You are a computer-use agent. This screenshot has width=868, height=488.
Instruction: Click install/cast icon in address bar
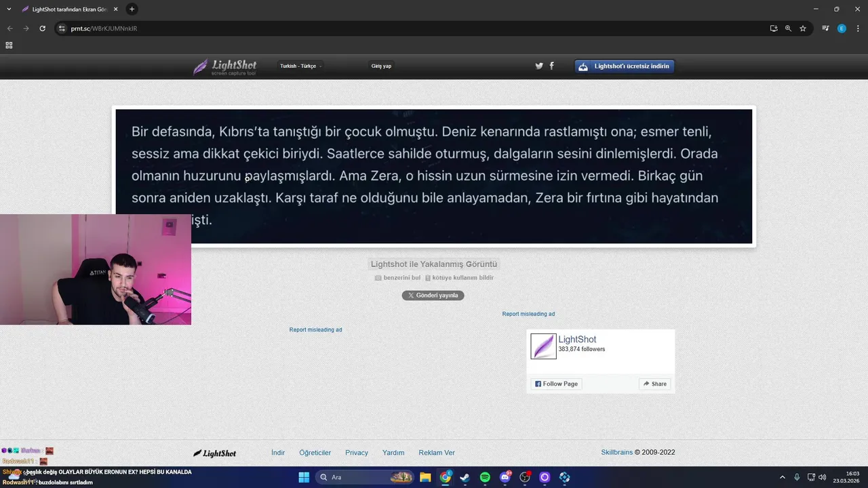(774, 28)
